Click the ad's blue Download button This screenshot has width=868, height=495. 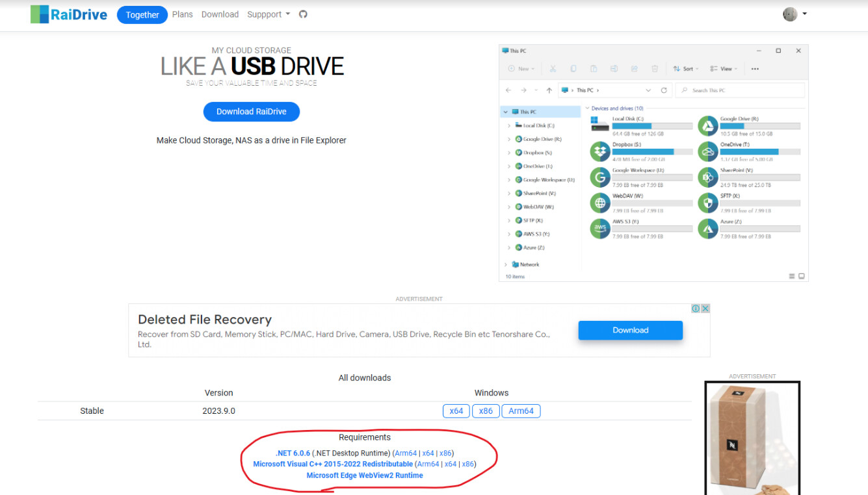[x=631, y=330]
